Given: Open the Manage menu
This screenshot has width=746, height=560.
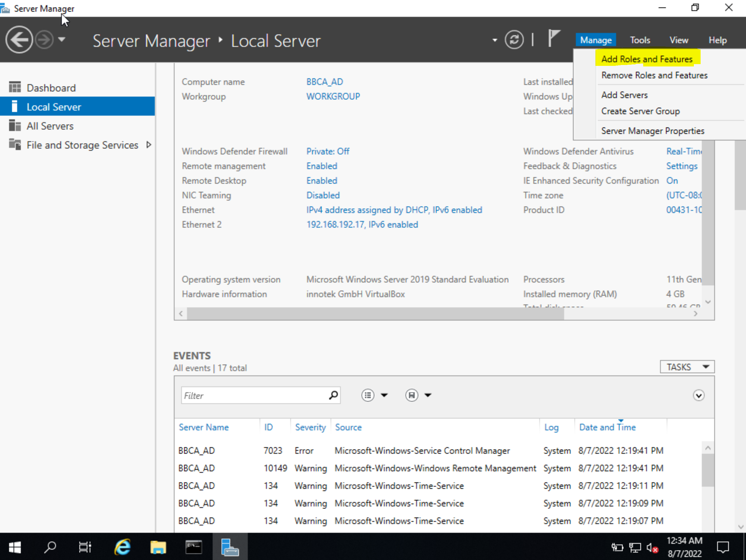Looking at the screenshot, I should pyautogui.click(x=595, y=40).
